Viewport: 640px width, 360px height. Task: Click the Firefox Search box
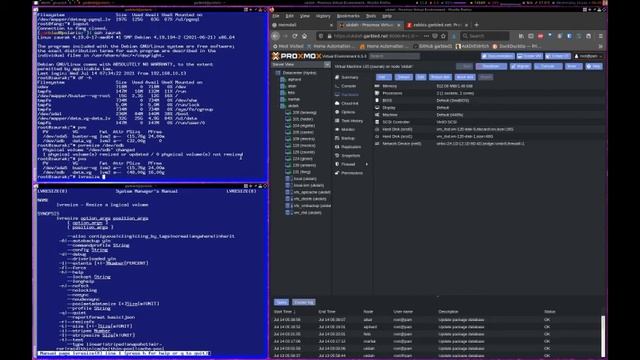coord(485,36)
